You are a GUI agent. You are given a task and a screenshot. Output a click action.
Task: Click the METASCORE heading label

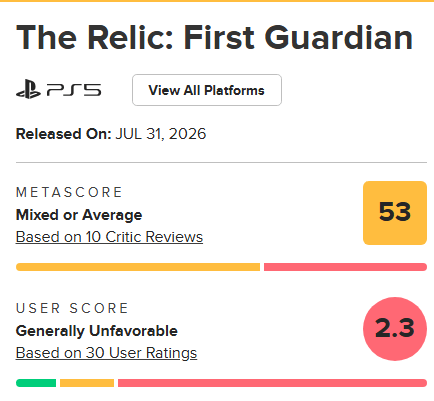point(69,192)
